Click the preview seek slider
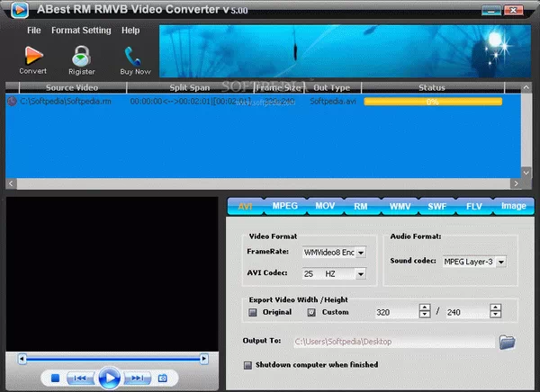 [x=112, y=359]
